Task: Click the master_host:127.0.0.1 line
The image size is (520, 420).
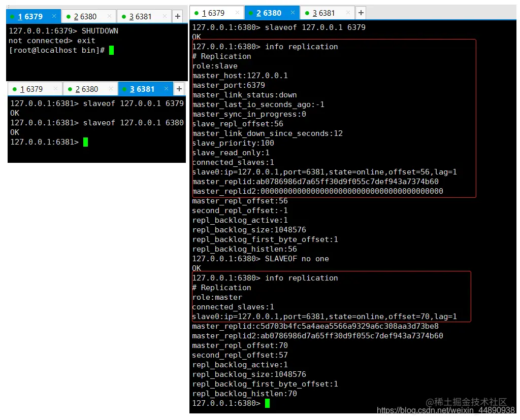Action: point(240,76)
